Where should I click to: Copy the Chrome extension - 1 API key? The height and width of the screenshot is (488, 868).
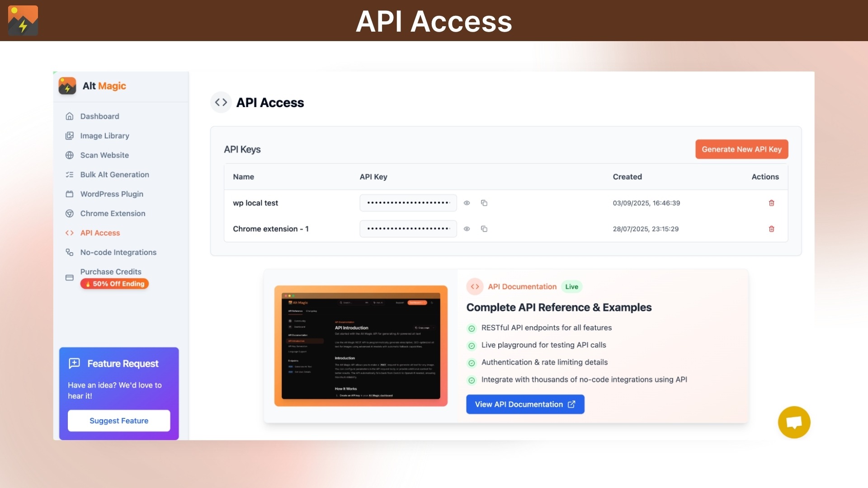(484, 229)
